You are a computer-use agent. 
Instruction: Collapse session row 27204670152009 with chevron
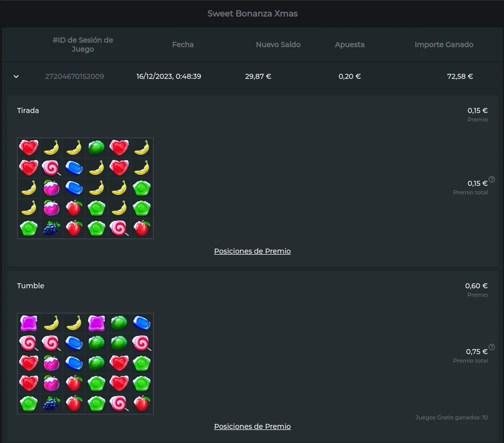pyautogui.click(x=16, y=76)
